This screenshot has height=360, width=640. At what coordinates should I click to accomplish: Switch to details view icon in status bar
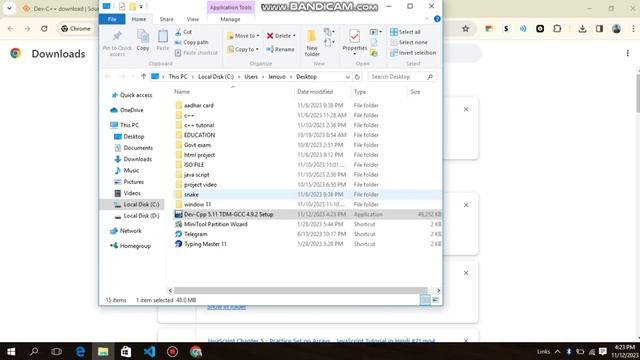[425, 300]
